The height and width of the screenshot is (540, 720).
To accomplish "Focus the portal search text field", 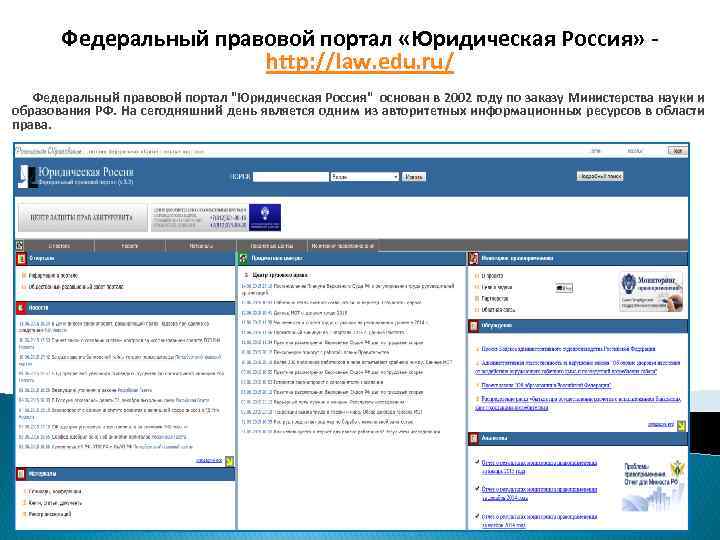I will pyautogui.click(x=291, y=177).
